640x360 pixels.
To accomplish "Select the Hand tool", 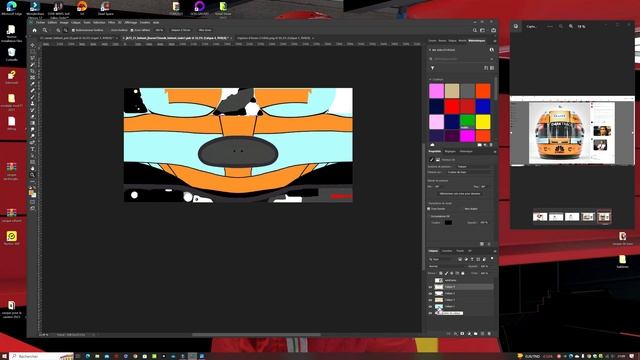I will pos(33,168).
